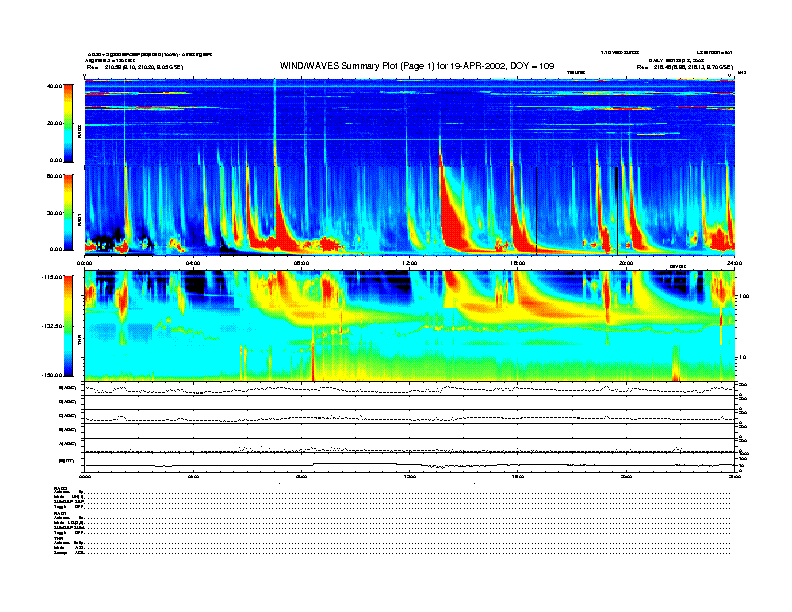Click the TNR color scale bar
This screenshot has height=612, width=792.
tap(68, 326)
